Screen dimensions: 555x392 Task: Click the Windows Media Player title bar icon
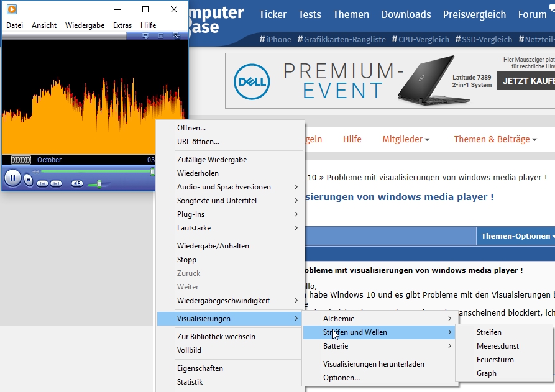pos(12,9)
